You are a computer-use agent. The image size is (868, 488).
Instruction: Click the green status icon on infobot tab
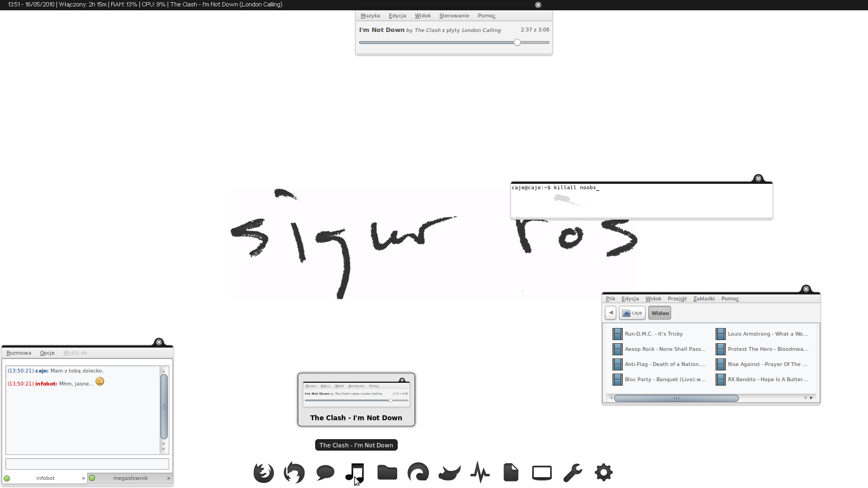click(7, 478)
